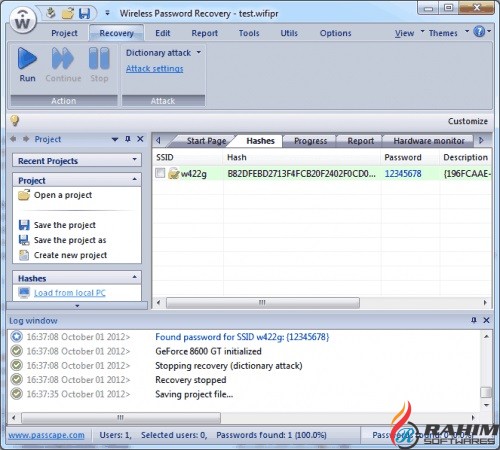The height and width of the screenshot is (450, 500).
Task: Open the Edit ribbon tab
Action: coord(163,33)
